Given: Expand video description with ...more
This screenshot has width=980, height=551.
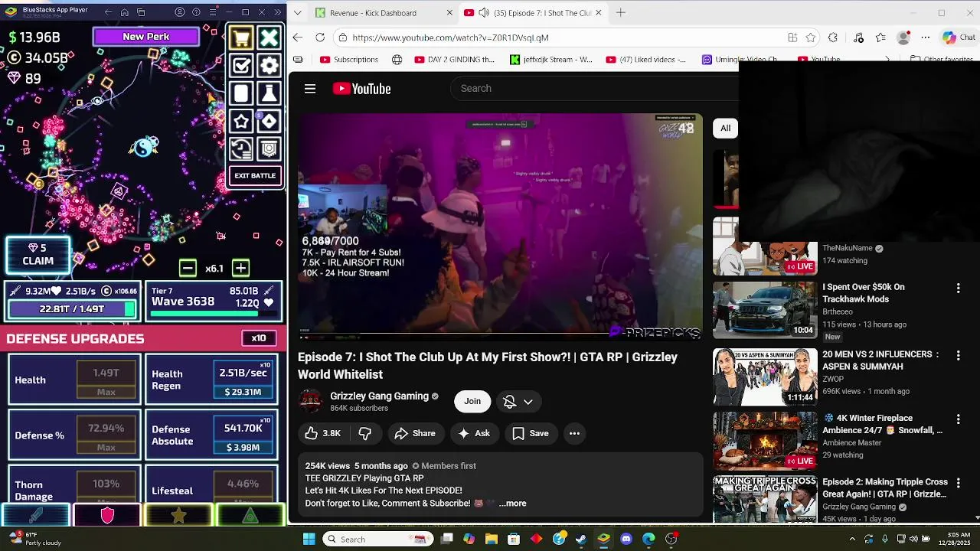Looking at the screenshot, I should pos(512,504).
